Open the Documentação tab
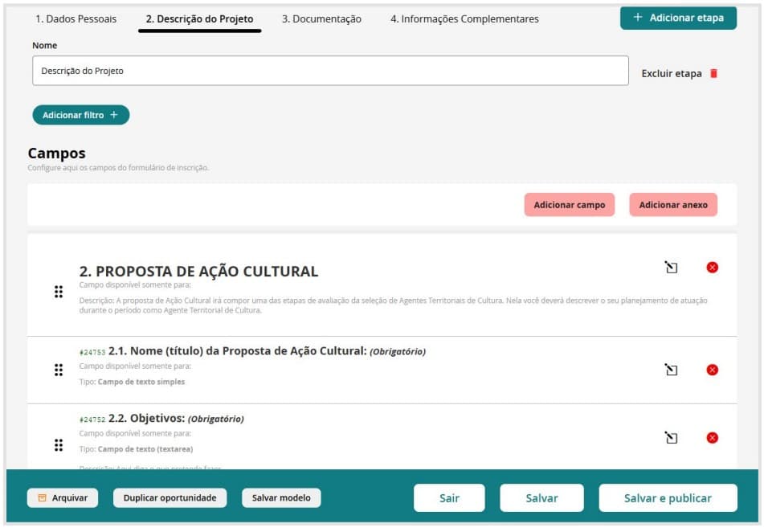 pos(321,18)
